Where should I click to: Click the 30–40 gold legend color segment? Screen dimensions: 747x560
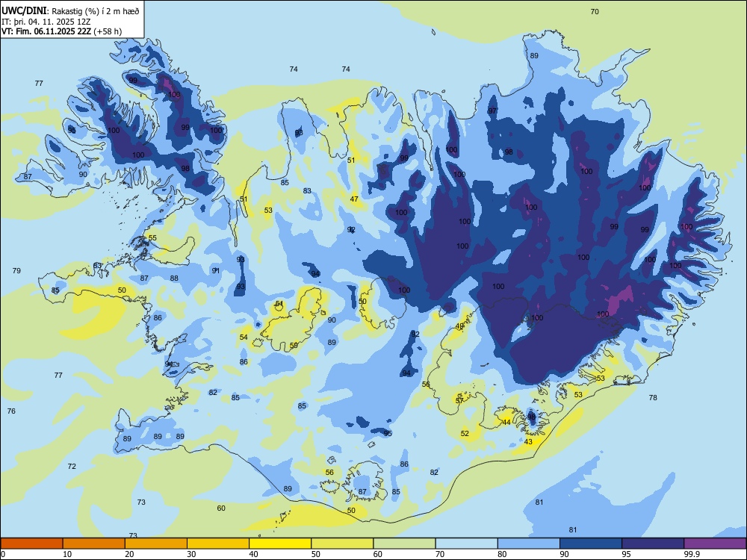(x=218, y=544)
